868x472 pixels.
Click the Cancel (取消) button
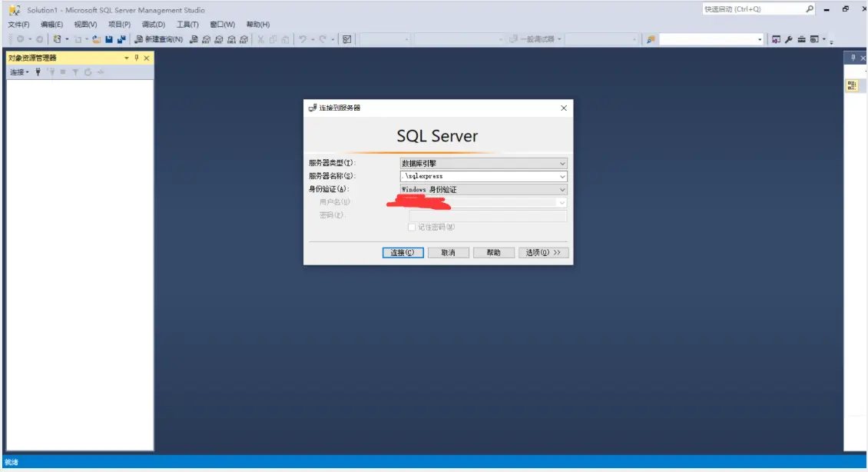point(449,253)
